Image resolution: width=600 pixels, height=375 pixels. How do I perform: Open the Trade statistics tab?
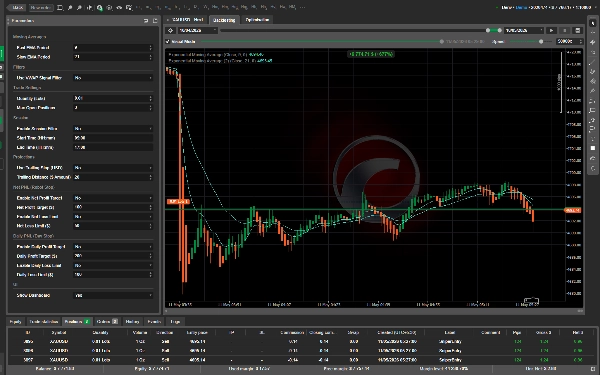pos(44,321)
